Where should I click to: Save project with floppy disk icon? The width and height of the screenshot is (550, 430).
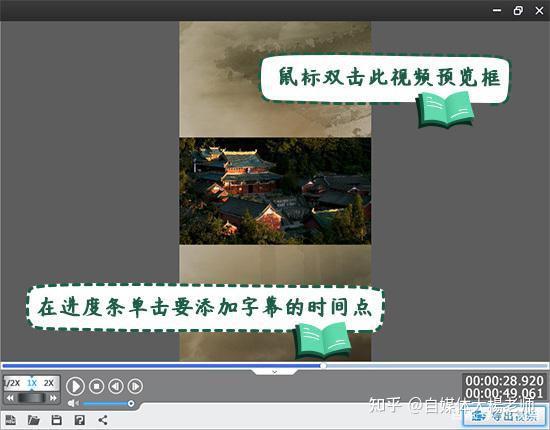56,420
